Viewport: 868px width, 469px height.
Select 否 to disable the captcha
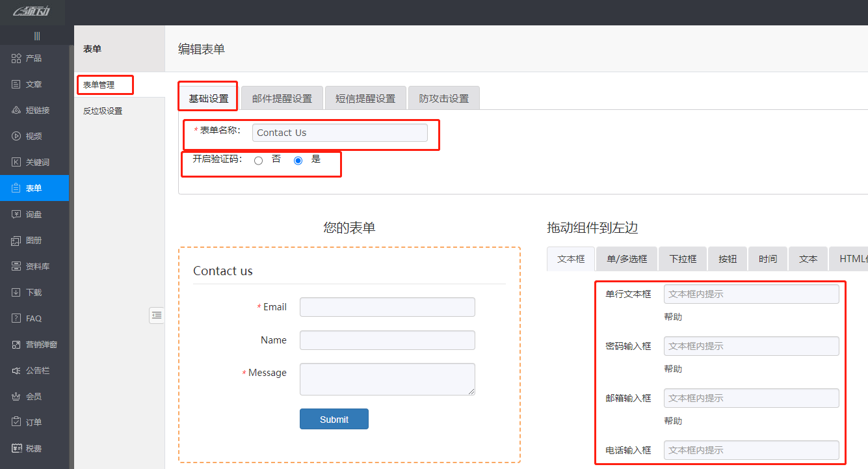[259, 161]
